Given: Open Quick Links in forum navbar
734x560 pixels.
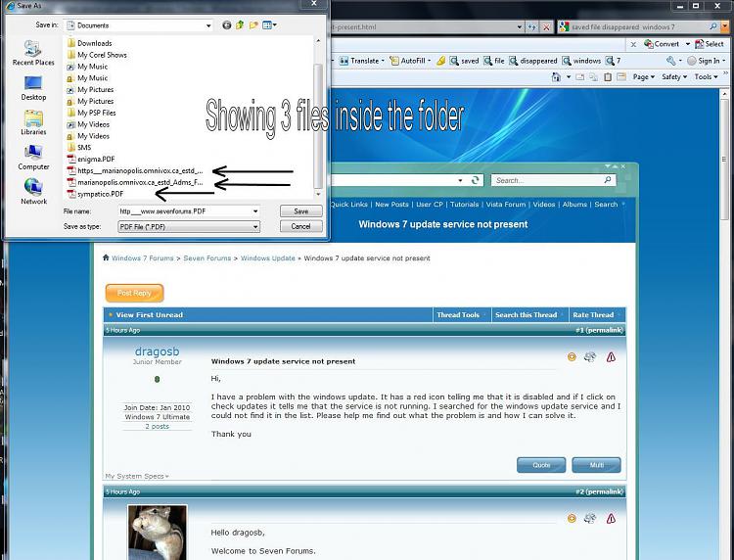Looking at the screenshot, I should pyautogui.click(x=348, y=205).
